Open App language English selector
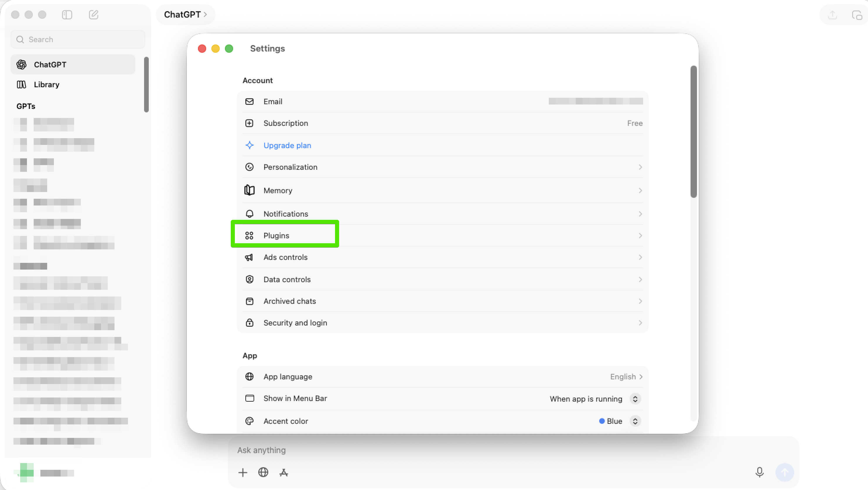Image resolution: width=868 pixels, height=490 pixels. click(x=626, y=376)
